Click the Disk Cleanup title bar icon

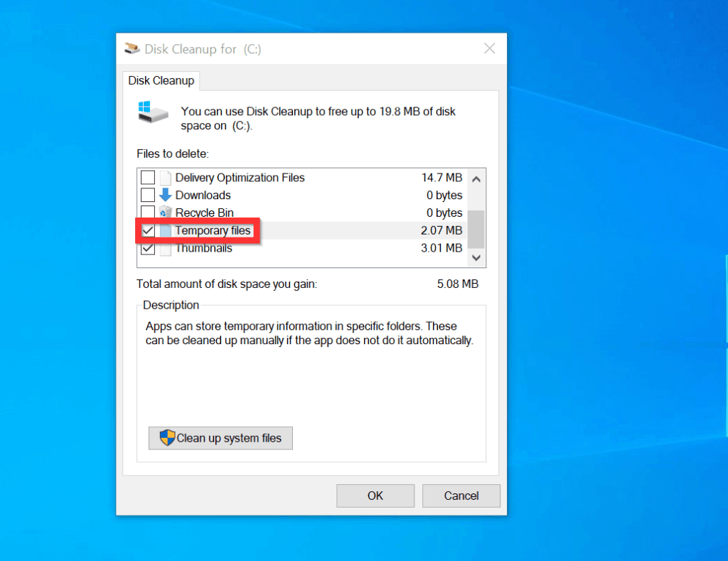[x=132, y=49]
